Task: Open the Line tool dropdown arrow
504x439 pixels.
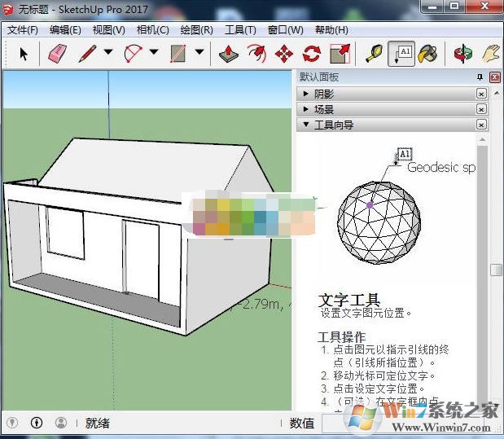Action: point(108,52)
